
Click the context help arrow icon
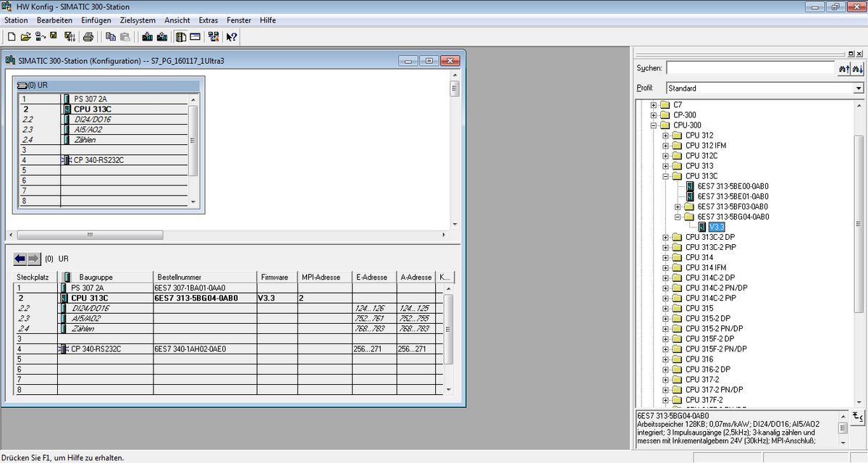[x=232, y=36]
